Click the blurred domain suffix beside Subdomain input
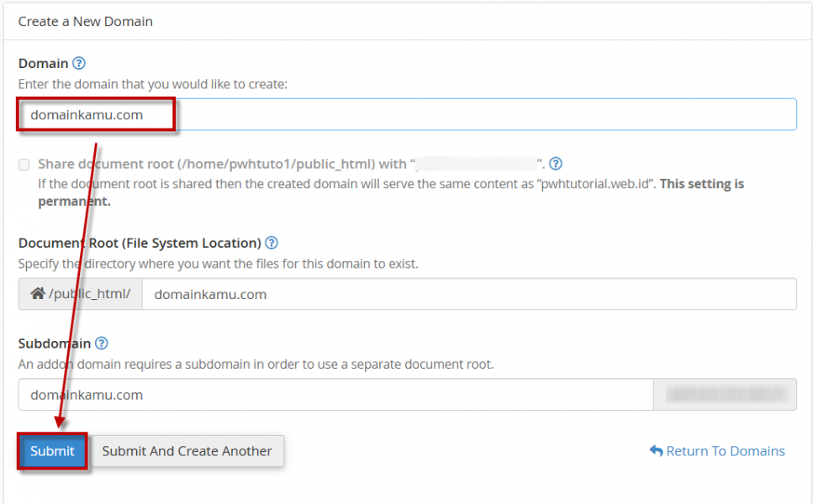813x504 pixels. (x=724, y=395)
